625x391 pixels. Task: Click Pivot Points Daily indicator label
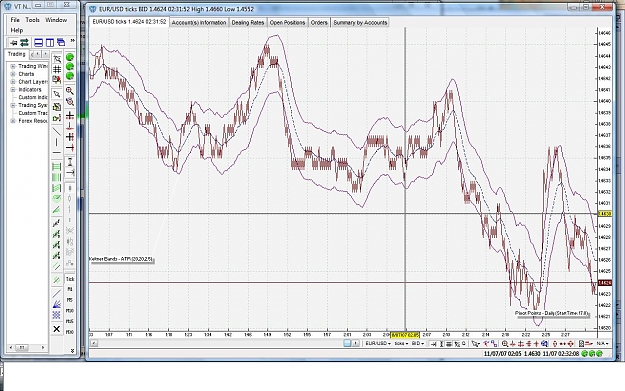pyautogui.click(x=552, y=313)
